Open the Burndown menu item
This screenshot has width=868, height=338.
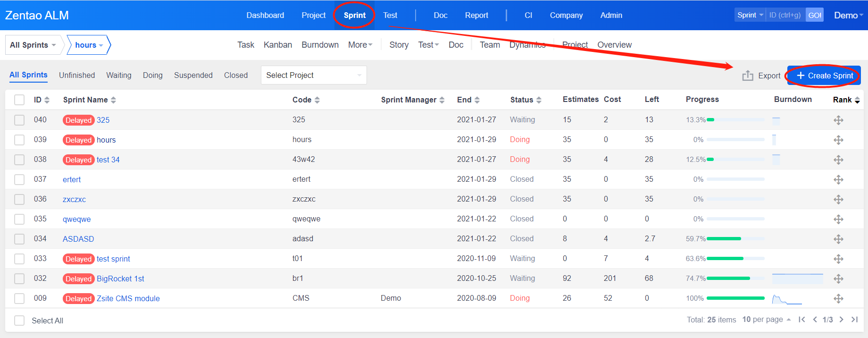click(x=320, y=45)
